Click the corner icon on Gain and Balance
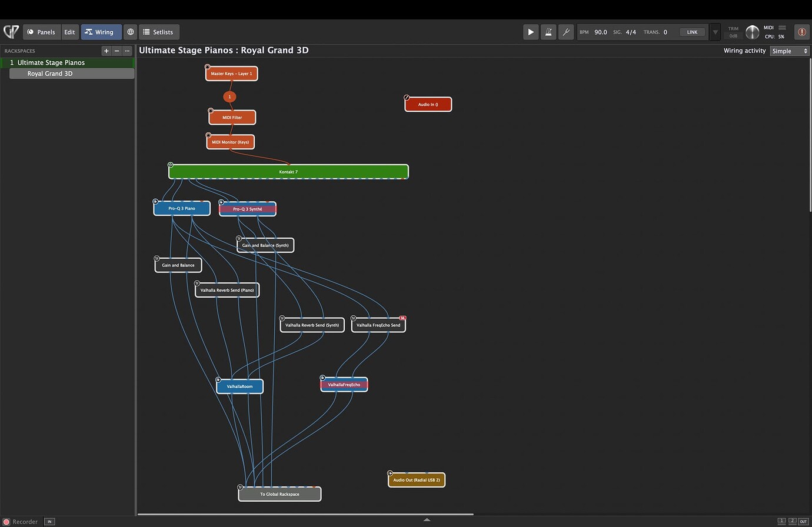The image size is (812, 527). tap(157, 259)
